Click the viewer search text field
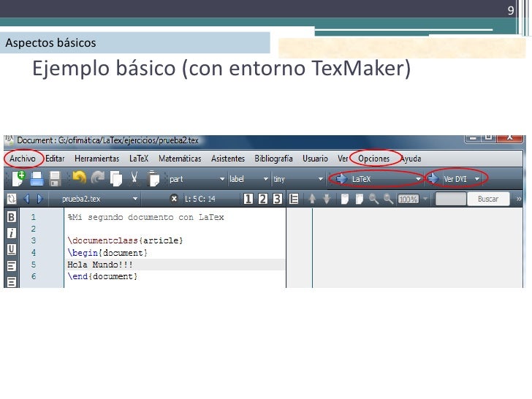Screen dimensions: 532x399 click(451, 199)
